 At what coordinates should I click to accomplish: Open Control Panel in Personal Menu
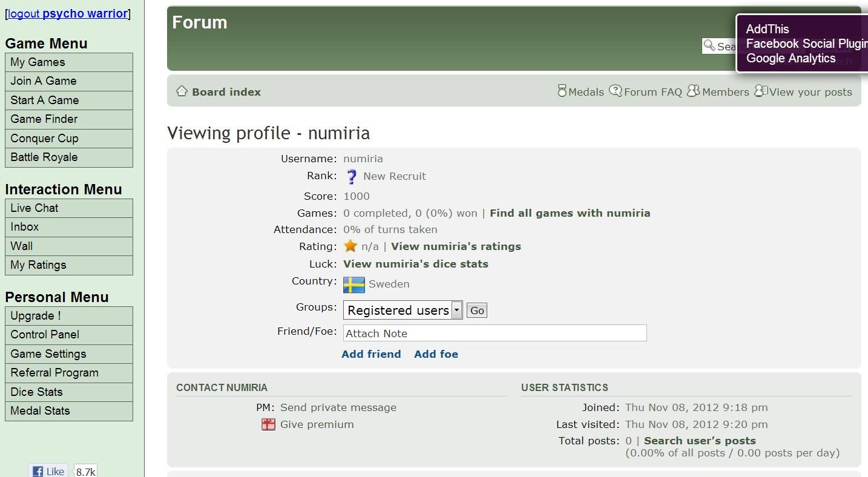click(68, 335)
